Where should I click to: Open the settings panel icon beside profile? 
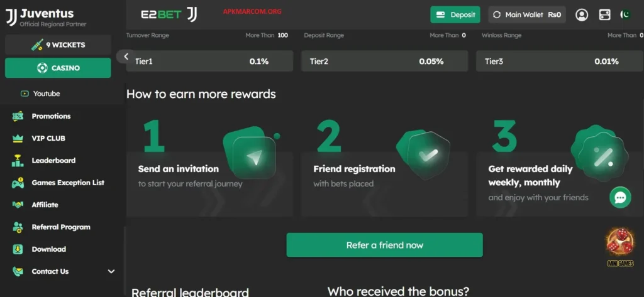click(x=604, y=15)
